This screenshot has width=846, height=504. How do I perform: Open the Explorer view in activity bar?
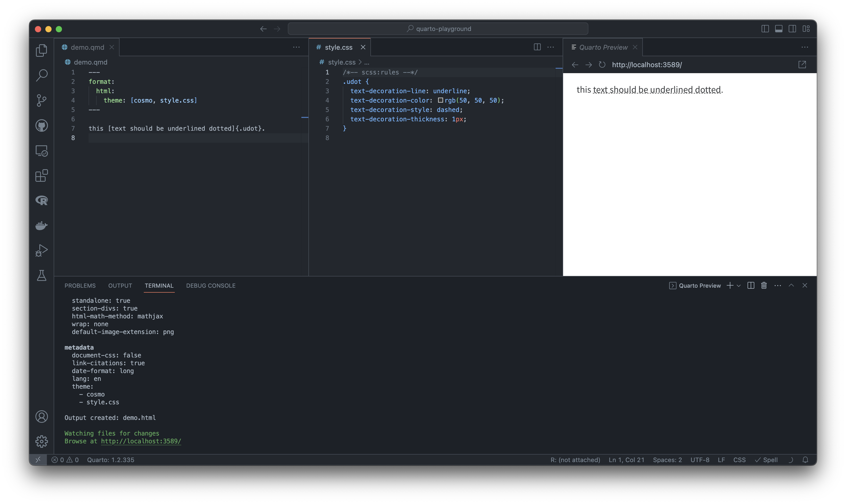click(41, 50)
